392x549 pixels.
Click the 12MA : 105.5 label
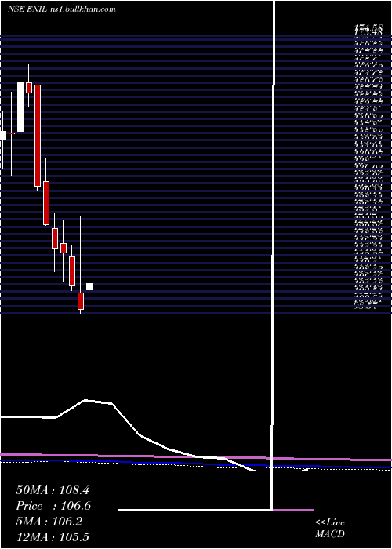(x=53, y=537)
